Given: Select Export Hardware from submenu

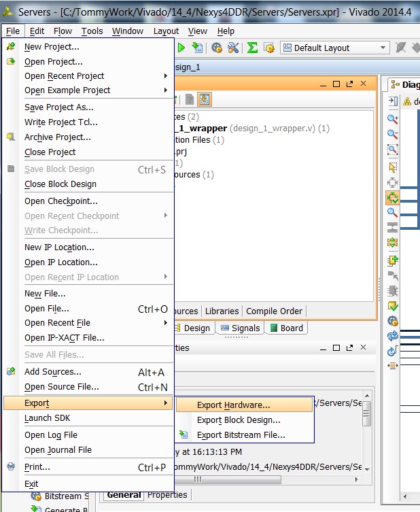Looking at the screenshot, I should pyautogui.click(x=245, y=405).
